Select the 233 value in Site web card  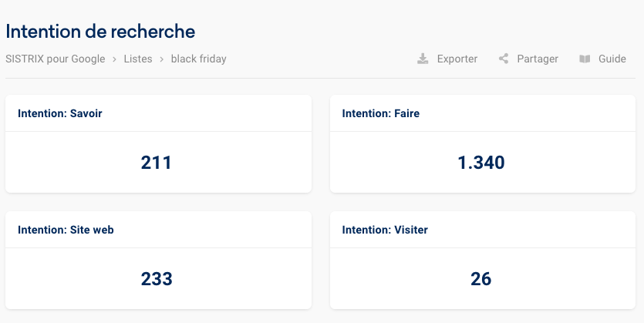157,279
